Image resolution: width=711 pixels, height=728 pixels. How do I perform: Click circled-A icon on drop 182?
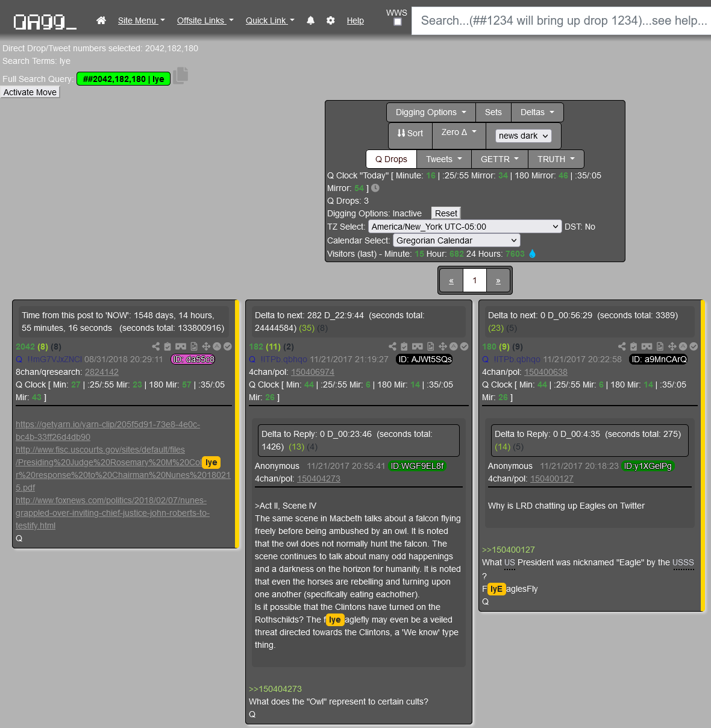454,347
